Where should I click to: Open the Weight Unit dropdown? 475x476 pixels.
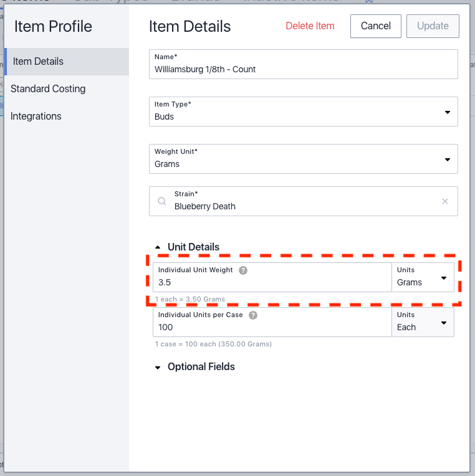coord(304,159)
